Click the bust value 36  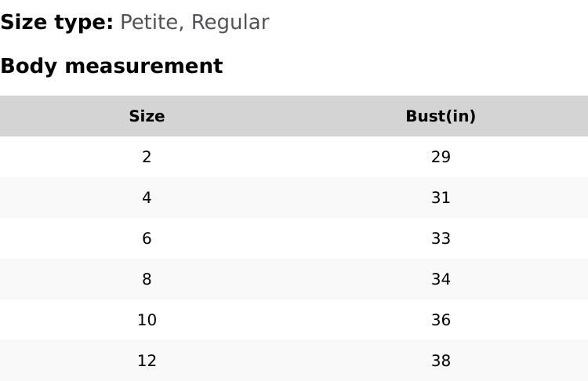pos(441,321)
